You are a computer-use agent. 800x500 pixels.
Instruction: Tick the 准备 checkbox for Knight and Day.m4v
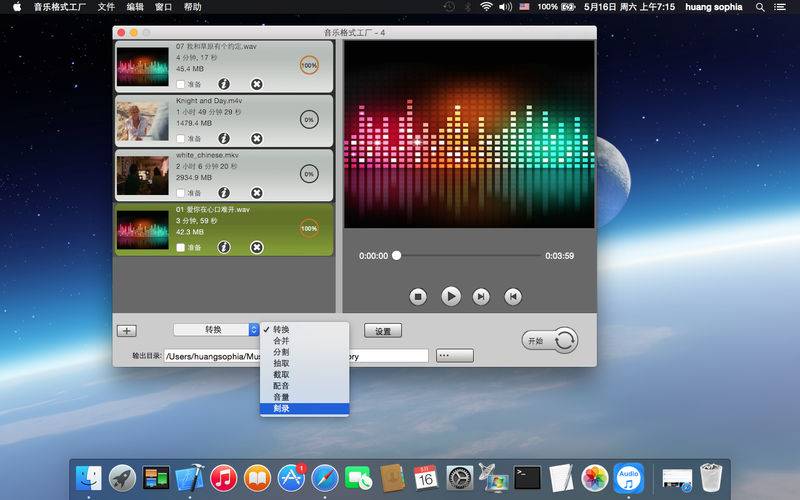(x=180, y=138)
